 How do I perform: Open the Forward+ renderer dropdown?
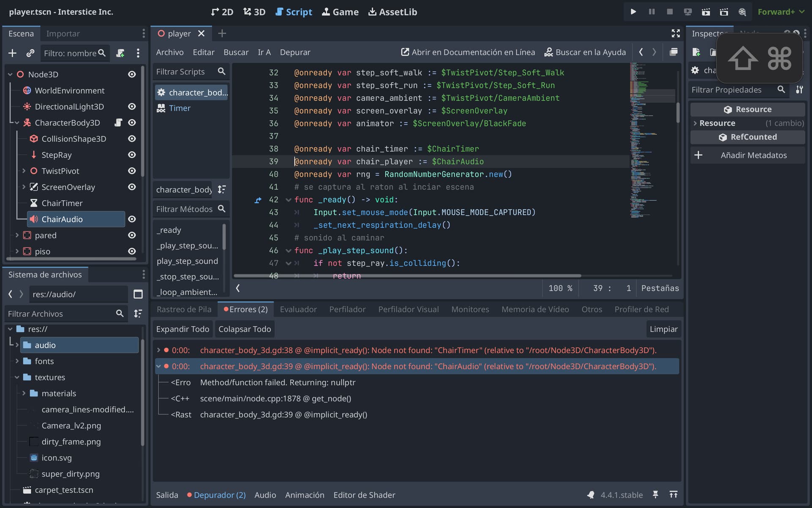pyautogui.click(x=781, y=12)
